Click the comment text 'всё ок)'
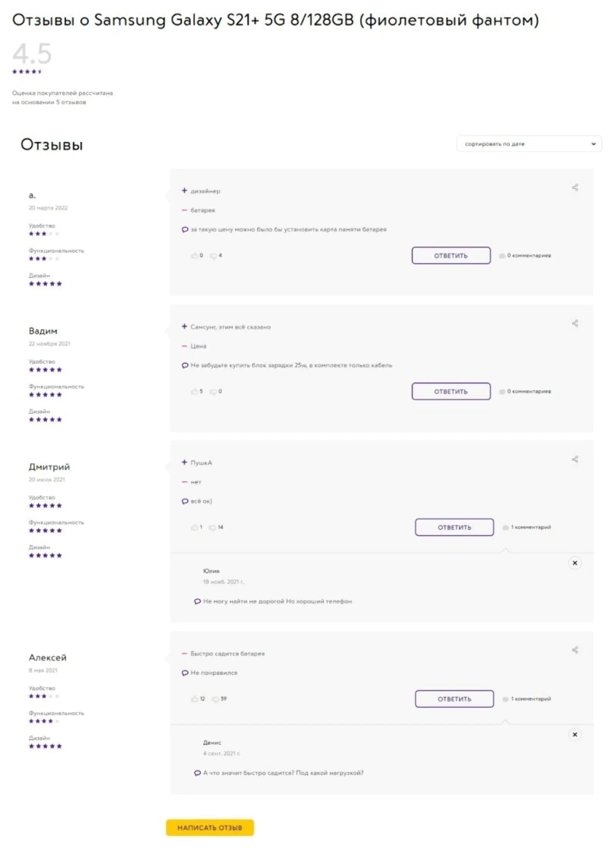 [201, 501]
